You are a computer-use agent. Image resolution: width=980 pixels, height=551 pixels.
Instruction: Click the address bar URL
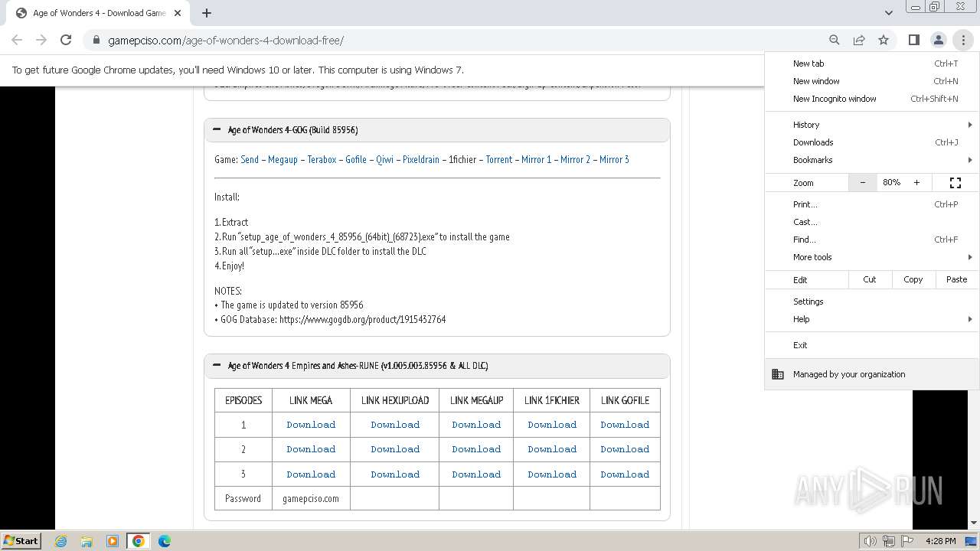pos(226,40)
